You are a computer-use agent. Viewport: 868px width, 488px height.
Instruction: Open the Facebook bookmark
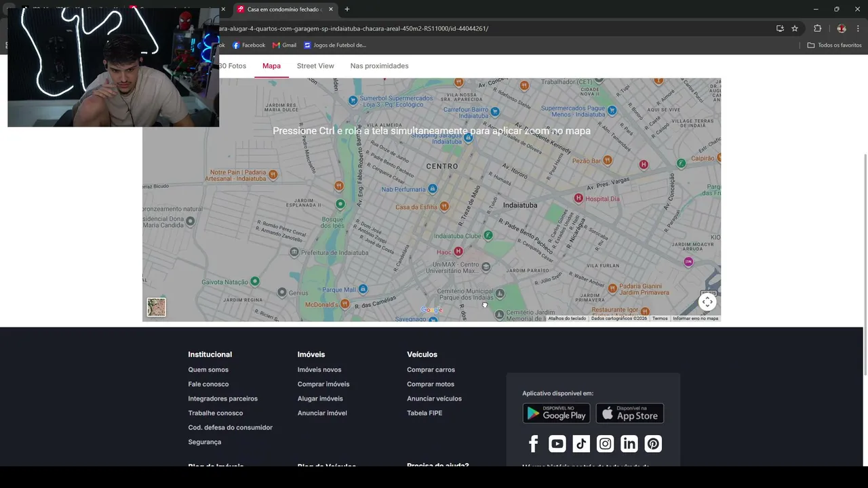tap(248, 45)
